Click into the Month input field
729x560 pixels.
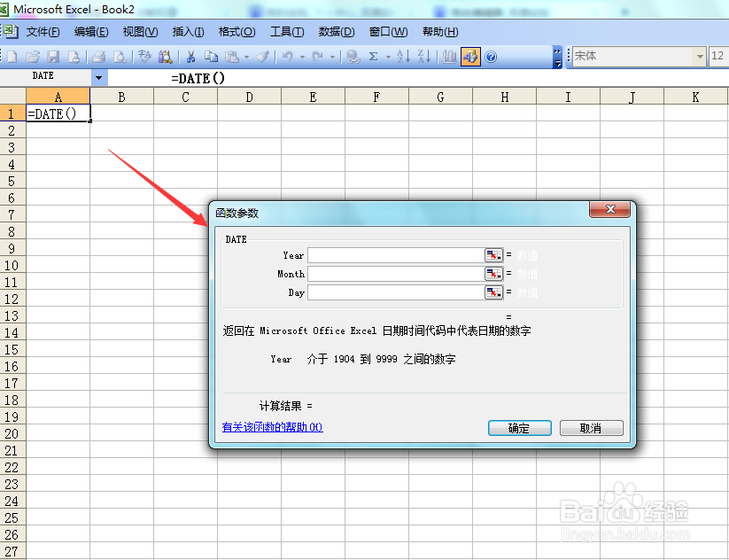396,274
